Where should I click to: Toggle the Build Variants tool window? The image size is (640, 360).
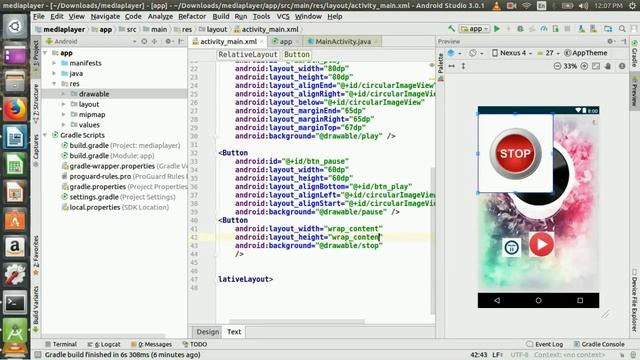[x=36, y=309]
